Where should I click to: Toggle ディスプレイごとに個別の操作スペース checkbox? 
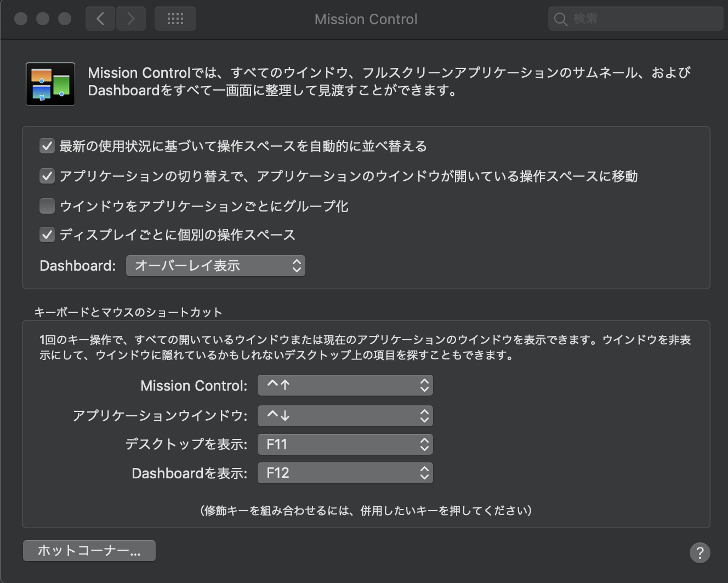pyautogui.click(x=47, y=235)
